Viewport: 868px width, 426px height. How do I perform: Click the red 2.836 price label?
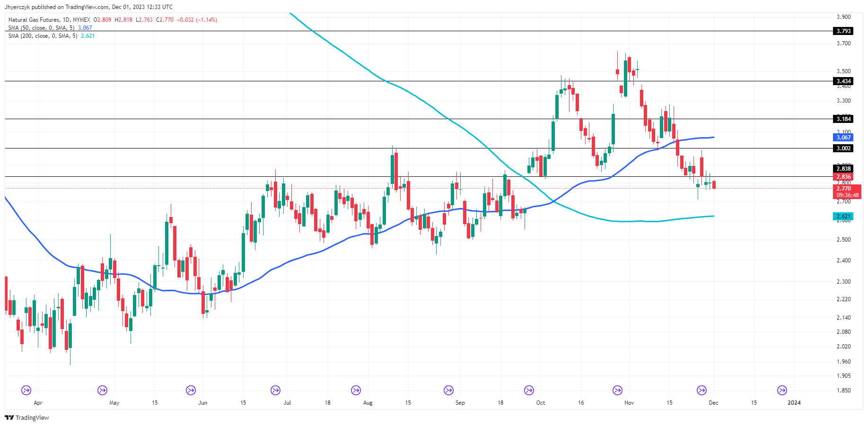pos(843,177)
